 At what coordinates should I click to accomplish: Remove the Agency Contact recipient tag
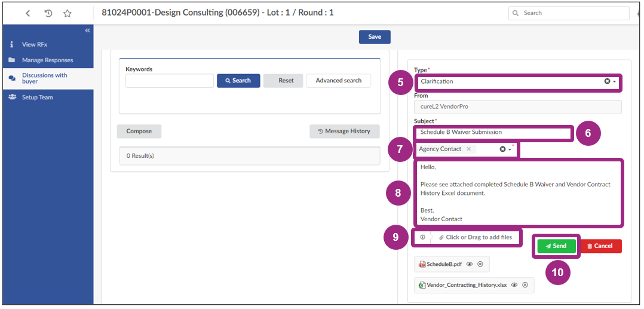tap(468, 149)
